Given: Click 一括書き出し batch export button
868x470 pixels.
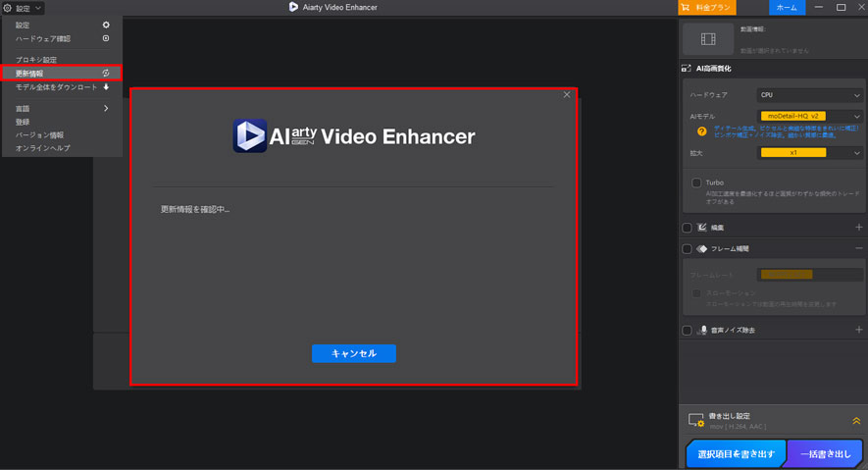Looking at the screenshot, I should click(825, 454).
